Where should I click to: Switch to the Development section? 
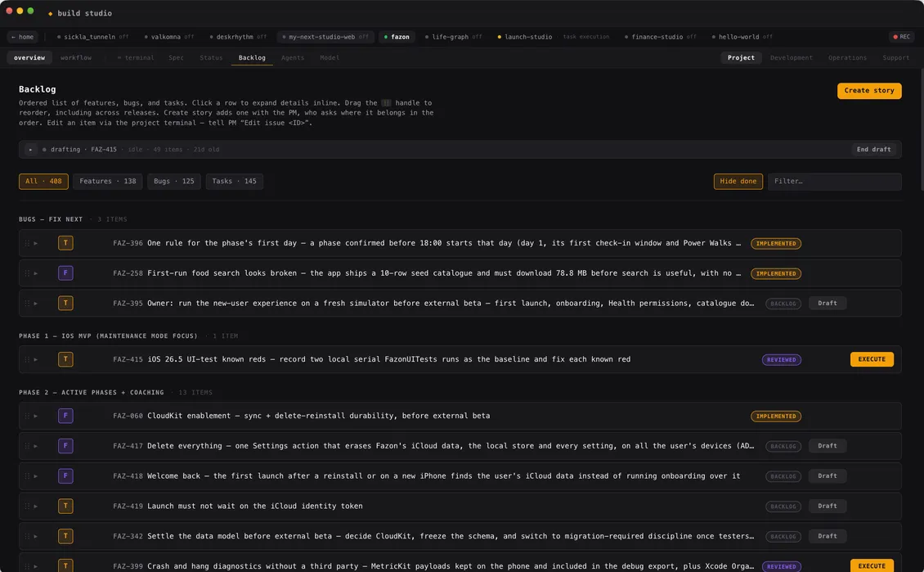[791, 58]
